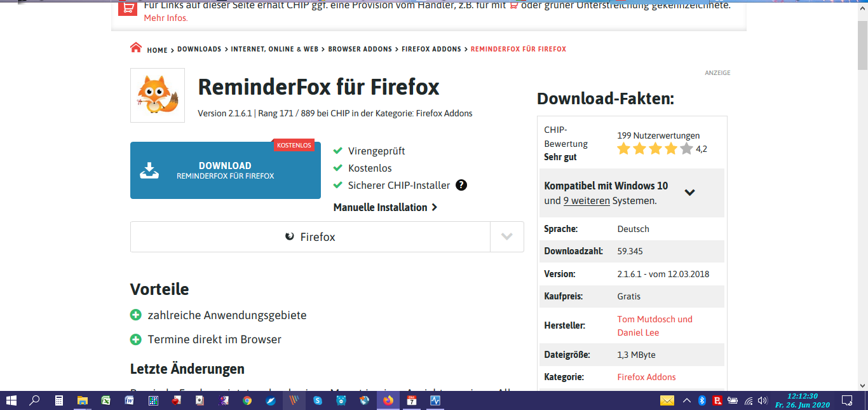Image resolution: width=868 pixels, height=410 pixels.
Task: Click the Firefox selection bar
Action: (x=310, y=236)
